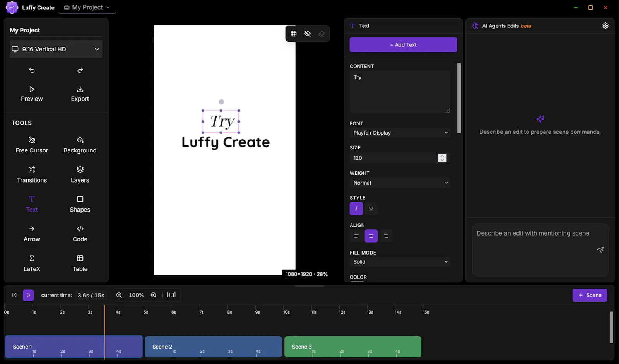This screenshot has width=619, height=364.
Task: Select the LaTeX tool
Action: [x=32, y=263]
